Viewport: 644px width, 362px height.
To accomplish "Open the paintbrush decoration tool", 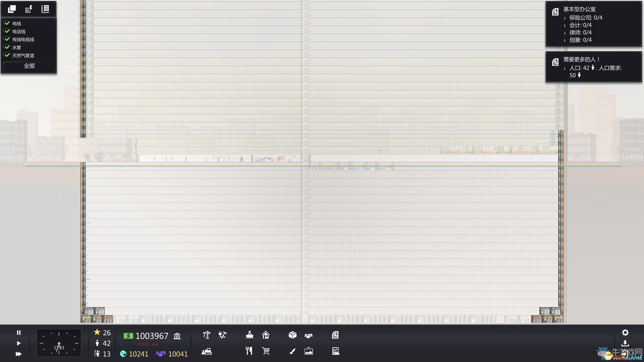I will pyautogui.click(x=292, y=351).
